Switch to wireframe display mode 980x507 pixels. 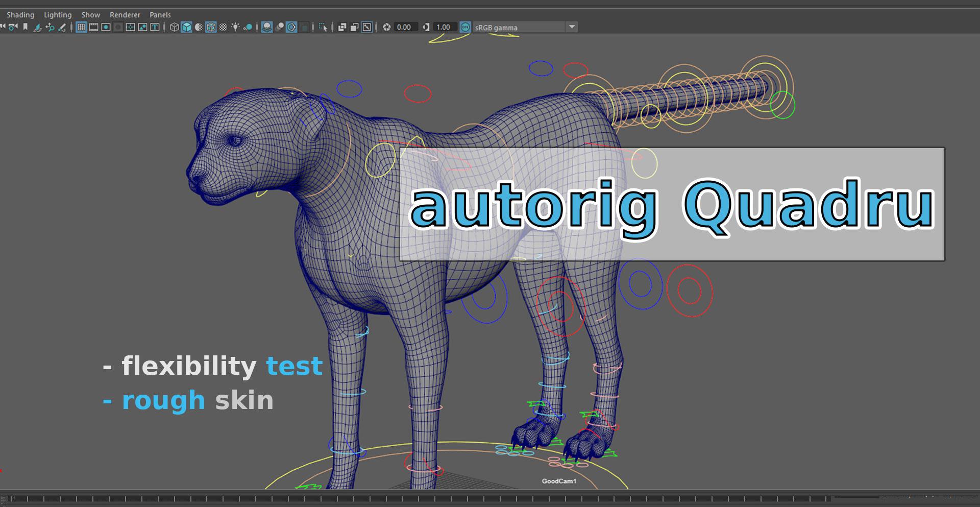[x=175, y=27]
